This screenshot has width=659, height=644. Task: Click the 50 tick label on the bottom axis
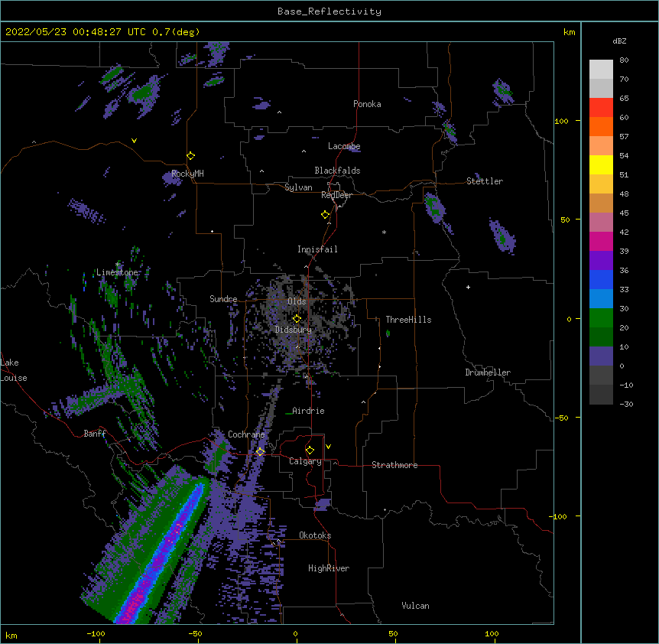coord(394,633)
